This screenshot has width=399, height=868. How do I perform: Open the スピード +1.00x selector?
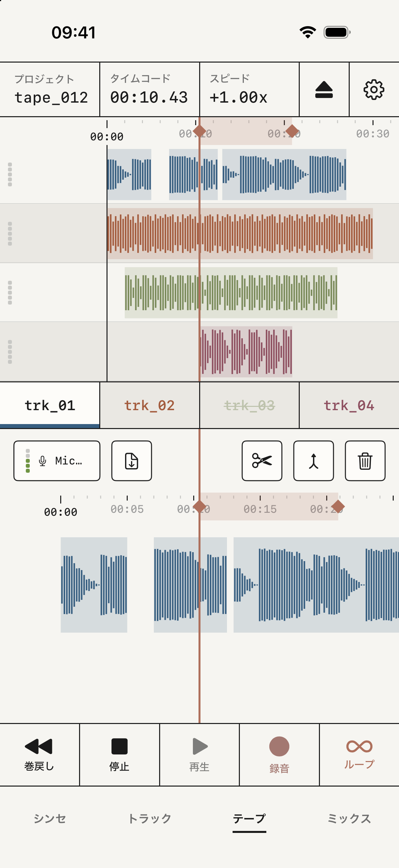point(249,90)
